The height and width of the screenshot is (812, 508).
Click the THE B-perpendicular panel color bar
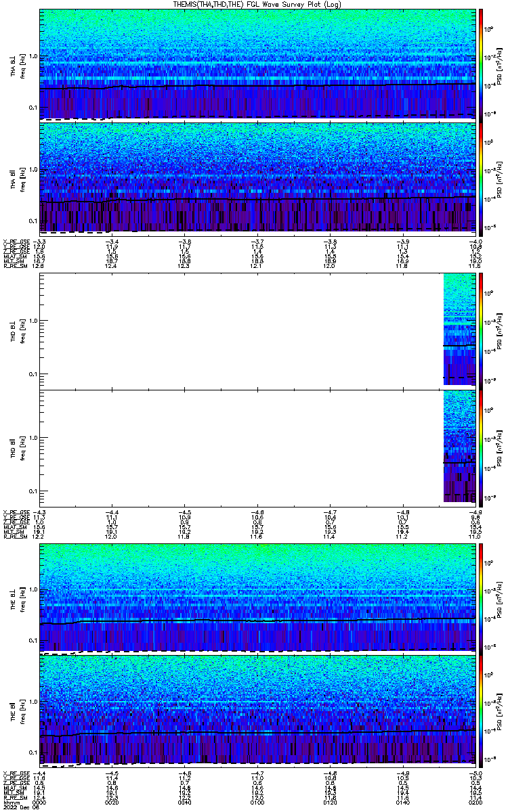(x=482, y=599)
